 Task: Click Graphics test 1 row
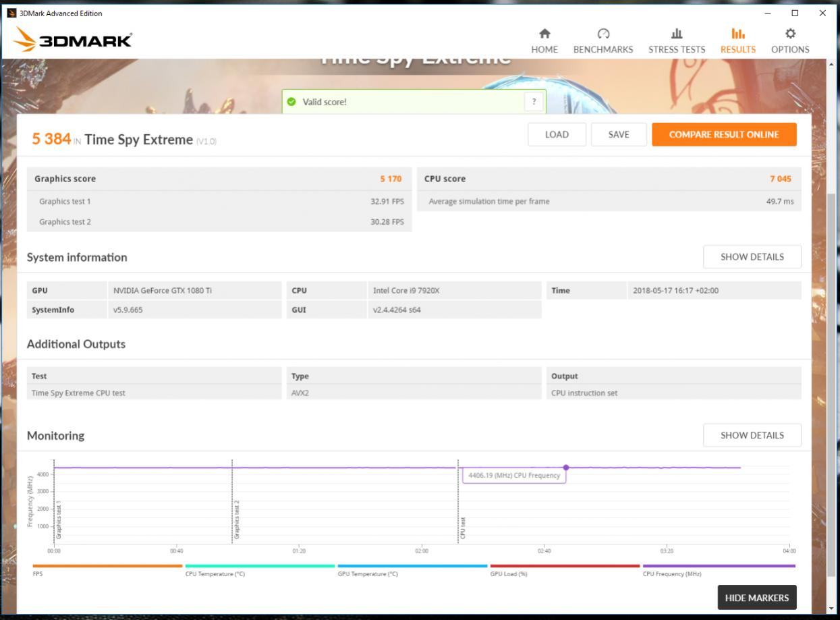coord(219,201)
